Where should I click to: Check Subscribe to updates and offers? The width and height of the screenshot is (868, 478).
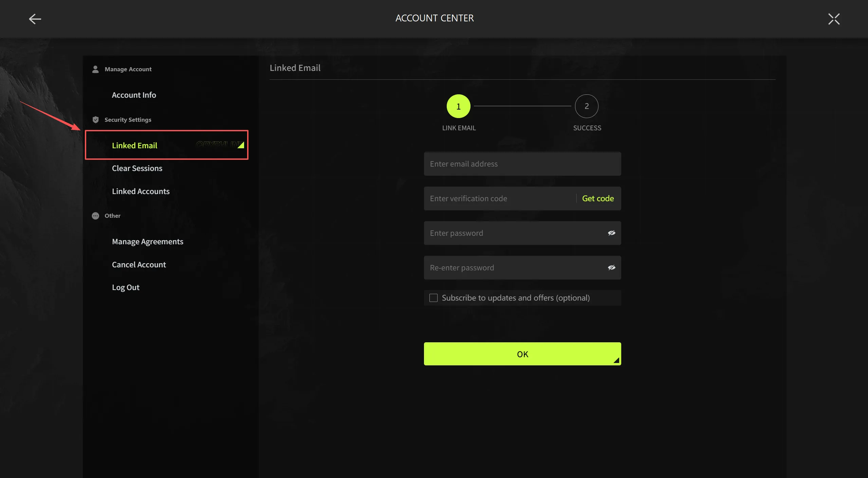[433, 298]
